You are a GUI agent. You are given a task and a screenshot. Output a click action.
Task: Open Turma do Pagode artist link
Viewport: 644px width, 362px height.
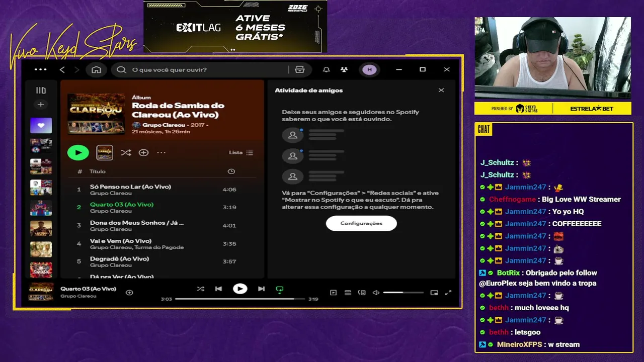click(159, 247)
